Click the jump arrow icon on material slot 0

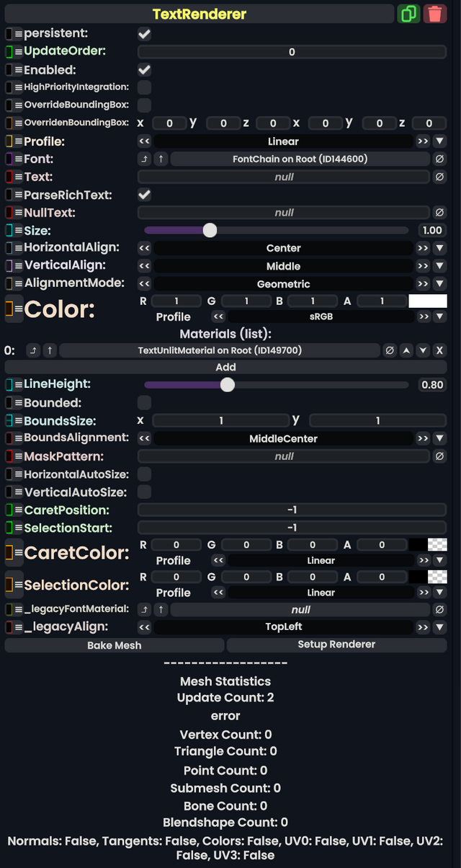[32, 350]
